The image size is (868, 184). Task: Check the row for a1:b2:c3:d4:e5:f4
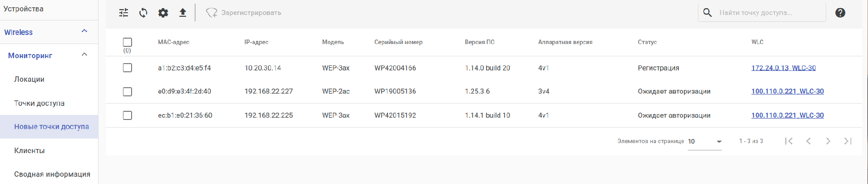[x=128, y=68]
